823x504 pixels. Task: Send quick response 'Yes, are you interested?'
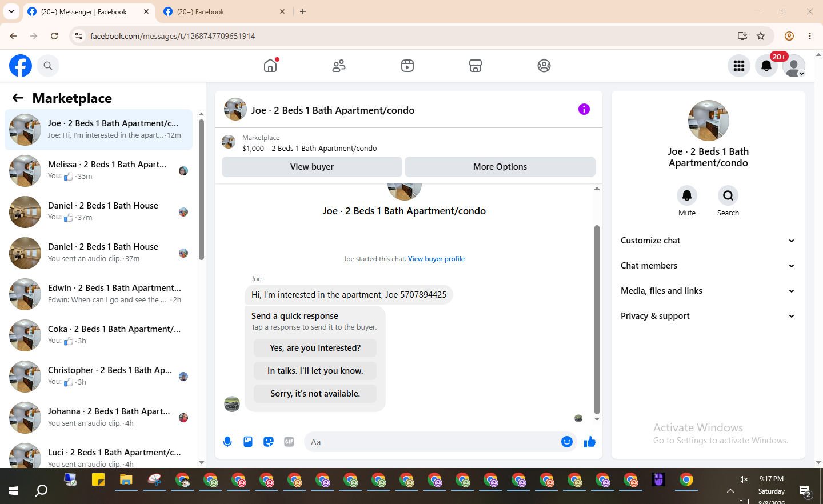(315, 348)
